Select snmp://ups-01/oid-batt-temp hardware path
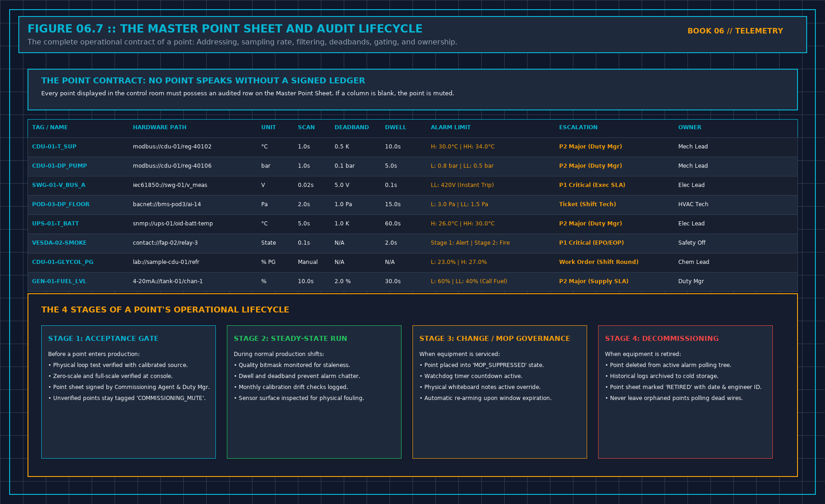The image size is (825, 504). (173, 224)
